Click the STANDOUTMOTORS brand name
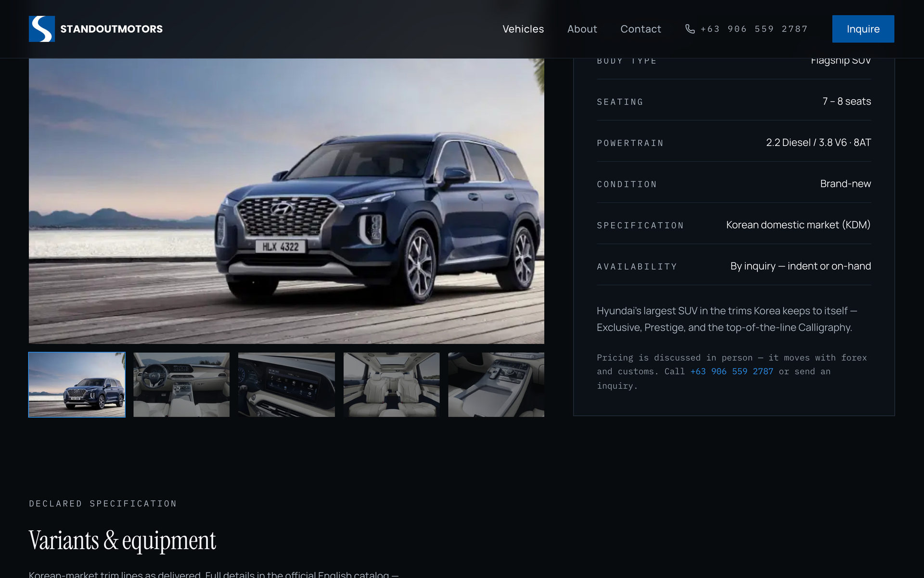The width and height of the screenshot is (924, 578). click(111, 29)
